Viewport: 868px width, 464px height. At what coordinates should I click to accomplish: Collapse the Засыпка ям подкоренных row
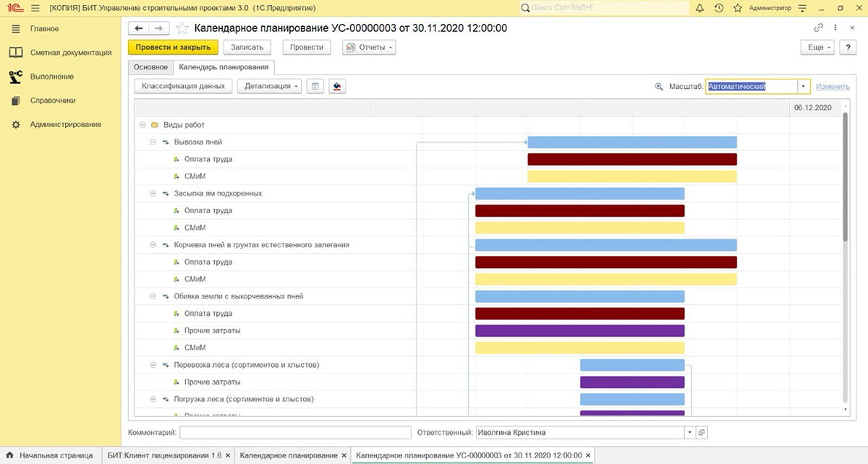(x=153, y=194)
